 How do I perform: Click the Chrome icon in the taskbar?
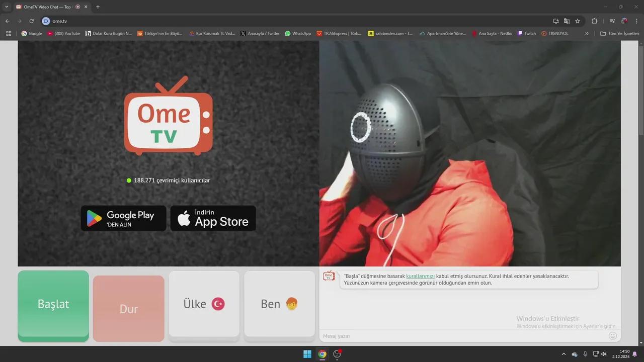coord(323,354)
